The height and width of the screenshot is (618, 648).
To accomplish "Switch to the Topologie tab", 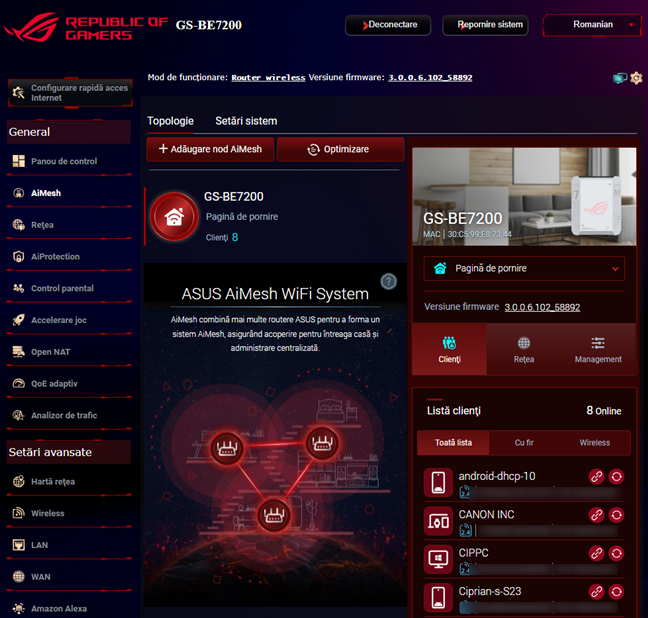I will coord(170,121).
